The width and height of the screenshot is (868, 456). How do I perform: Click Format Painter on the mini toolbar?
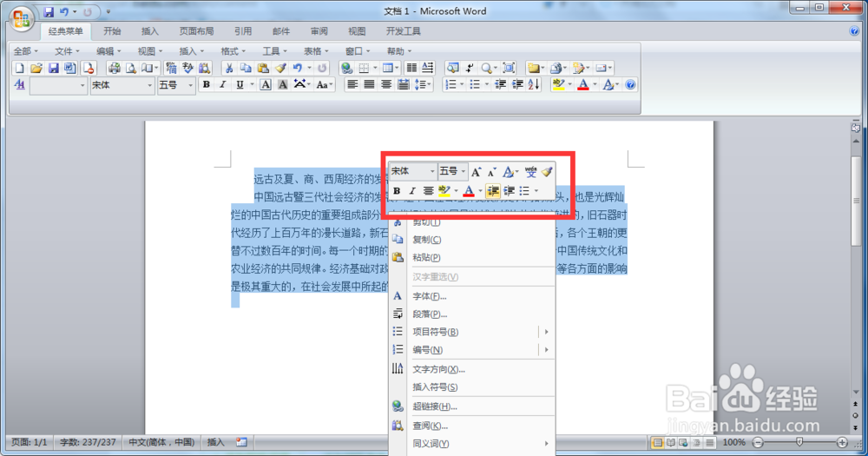547,172
